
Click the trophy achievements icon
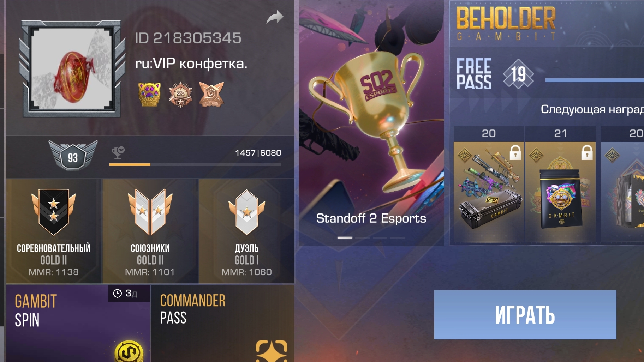[x=118, y=153]
